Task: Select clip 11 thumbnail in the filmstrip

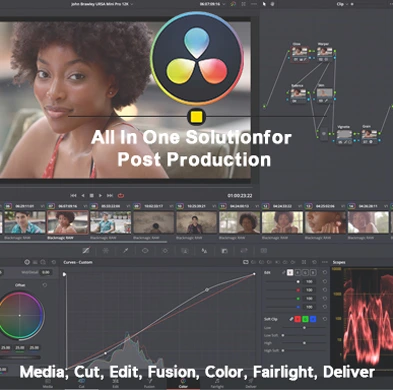Action: [x=239, y=222]
